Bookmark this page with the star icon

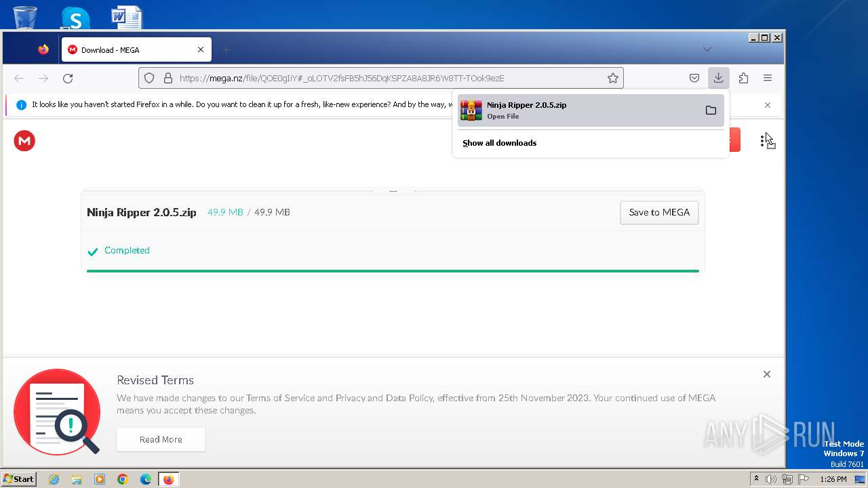613,78
